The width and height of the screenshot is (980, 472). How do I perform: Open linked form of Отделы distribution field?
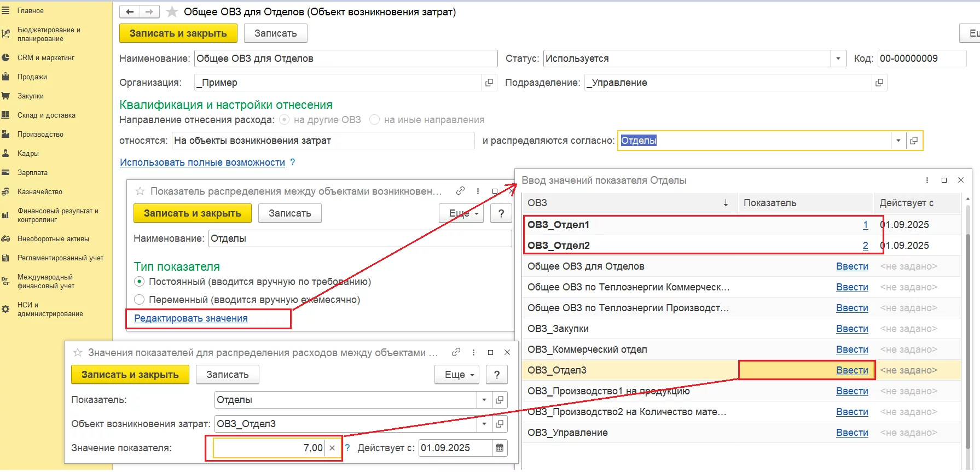pos(913,141)
